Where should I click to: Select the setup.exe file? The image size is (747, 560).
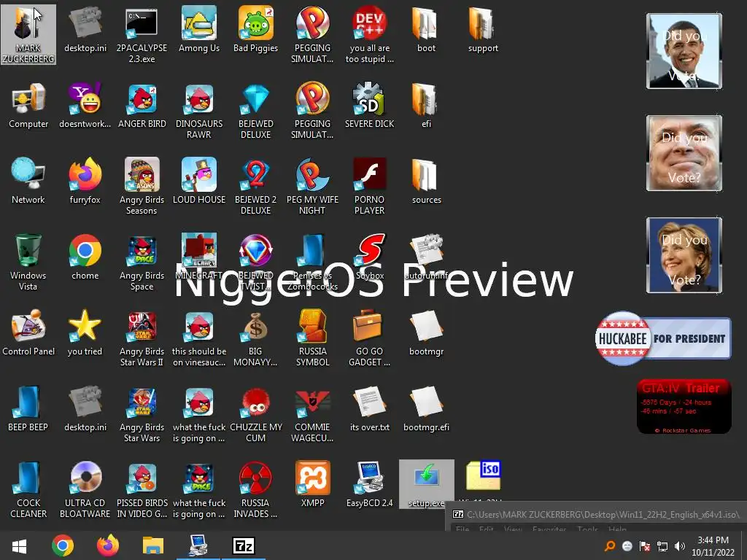[426, 484]
